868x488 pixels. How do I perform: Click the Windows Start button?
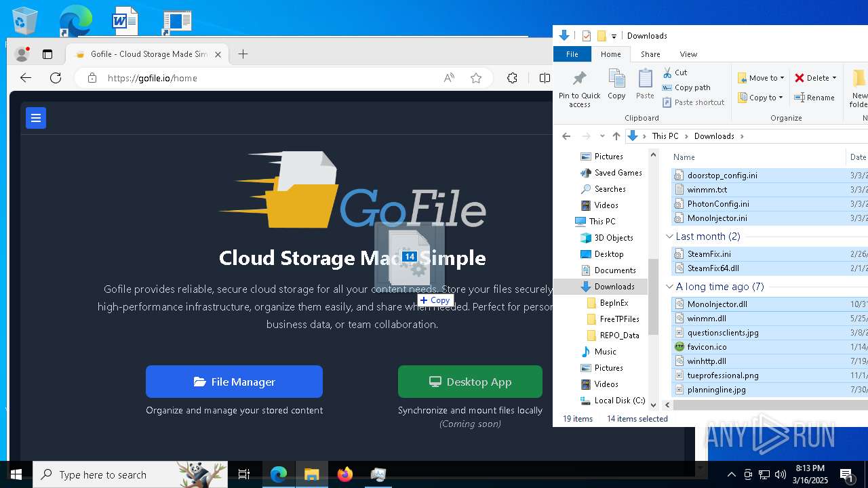tap(16, 474)
